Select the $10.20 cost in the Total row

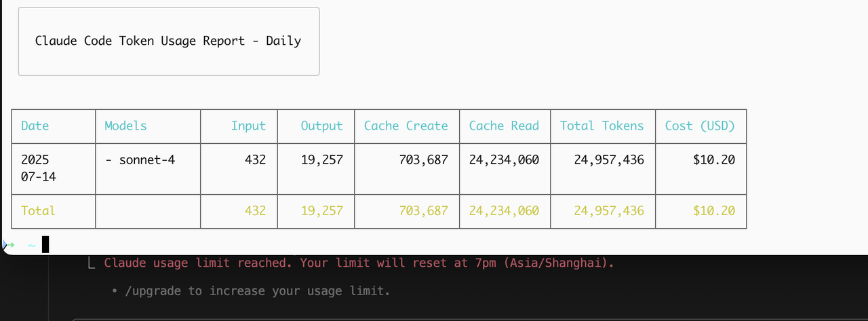coord(714,210)
